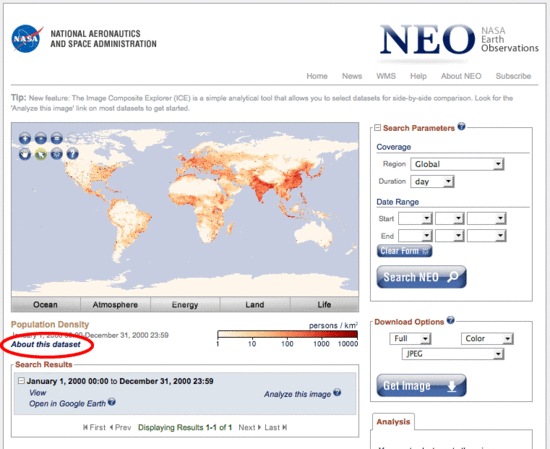Click the Open in Google Earth link
Viewport: 550px width, 449px height.
pos(67,404)
